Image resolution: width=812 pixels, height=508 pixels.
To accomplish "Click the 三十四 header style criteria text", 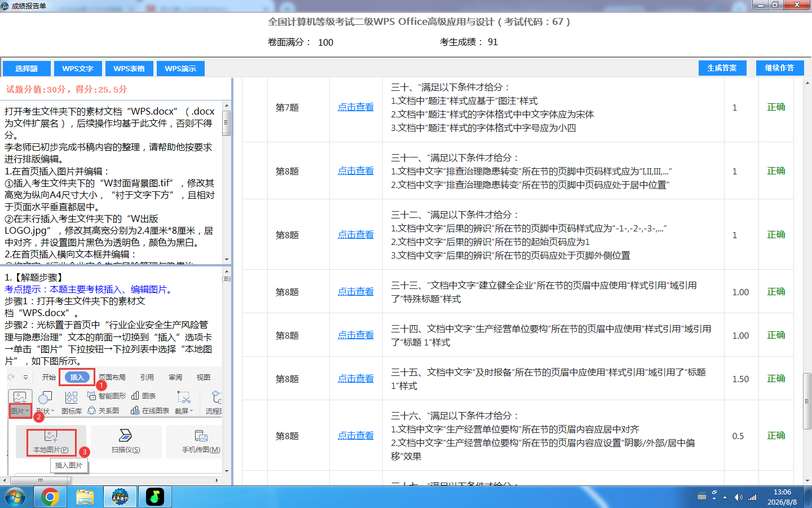I will (x=551, y=335).
